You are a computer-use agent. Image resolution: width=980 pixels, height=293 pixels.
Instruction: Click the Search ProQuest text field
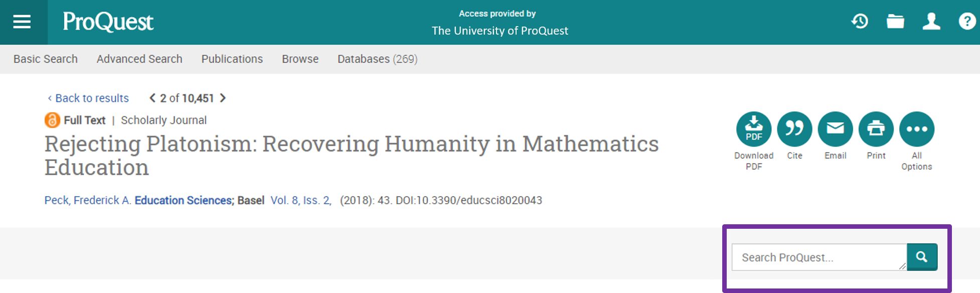[818, 257]
